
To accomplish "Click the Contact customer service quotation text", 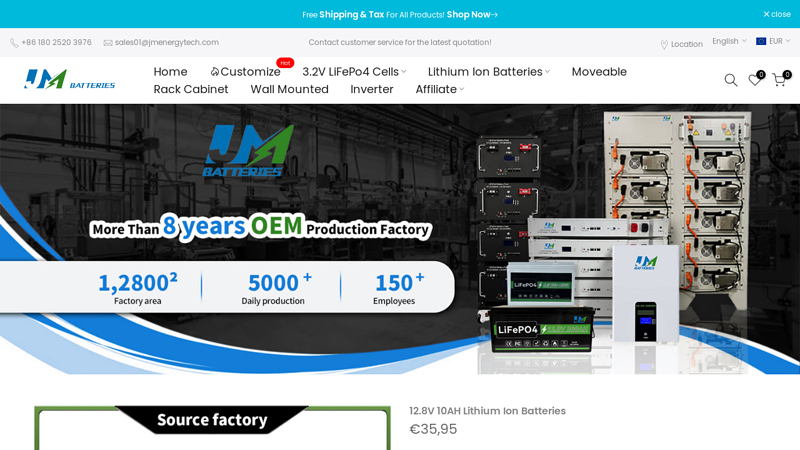I will 400,42.
